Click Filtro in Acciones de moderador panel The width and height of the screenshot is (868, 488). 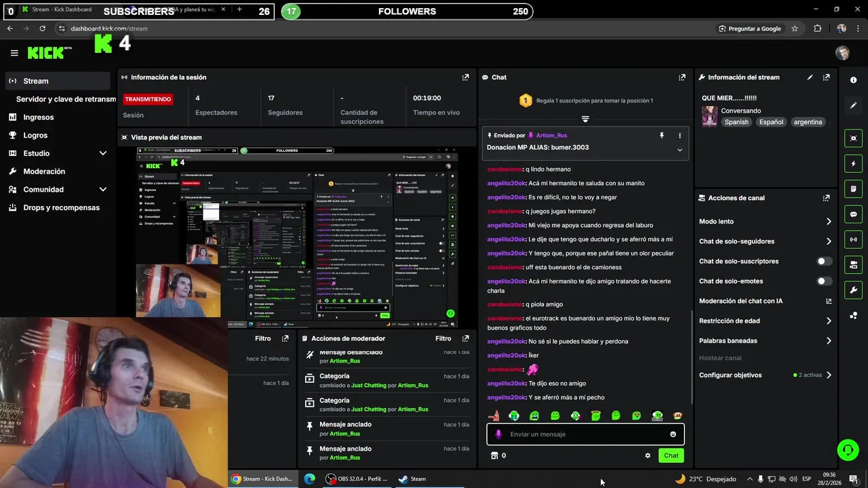click(443, 338)
